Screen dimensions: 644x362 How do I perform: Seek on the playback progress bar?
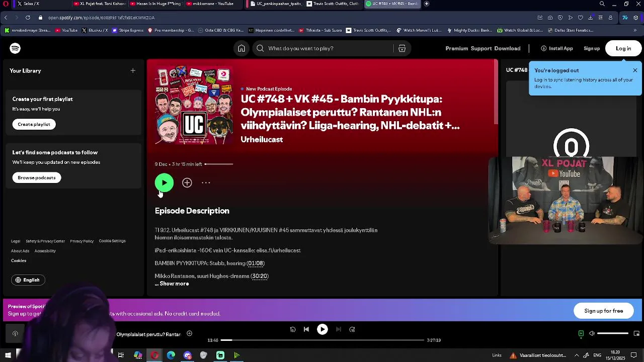(x=323, y=340)
